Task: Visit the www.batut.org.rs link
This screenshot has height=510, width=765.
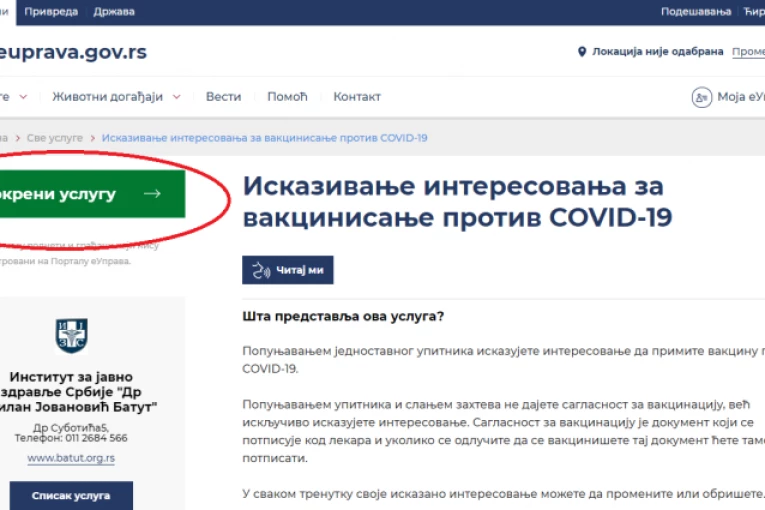Action: 70,458
